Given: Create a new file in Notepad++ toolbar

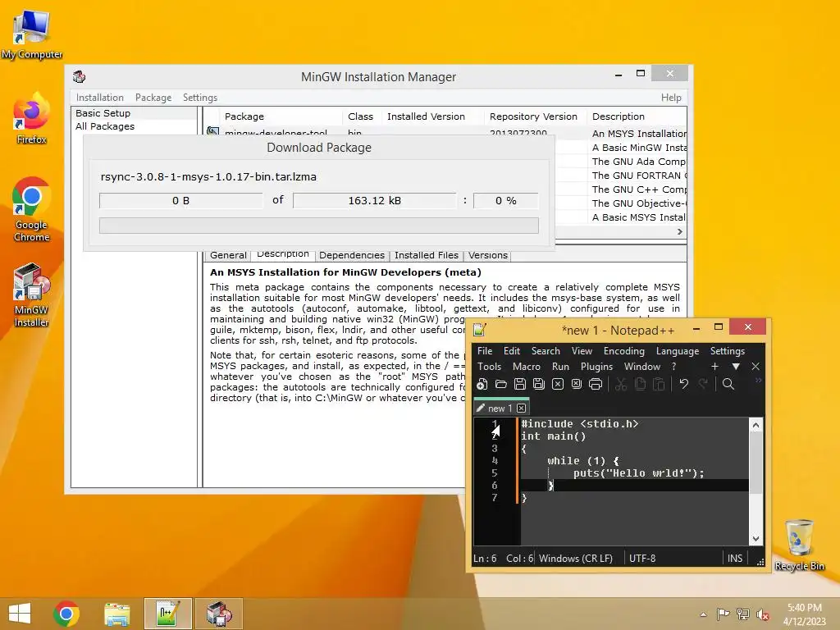Looking at the screenshot, I should (x=482, y=384).
